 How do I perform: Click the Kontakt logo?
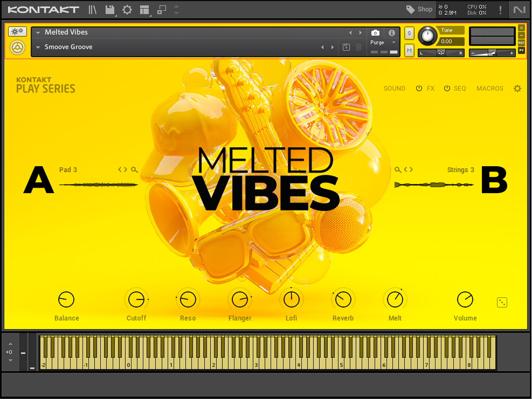point(43,10)
